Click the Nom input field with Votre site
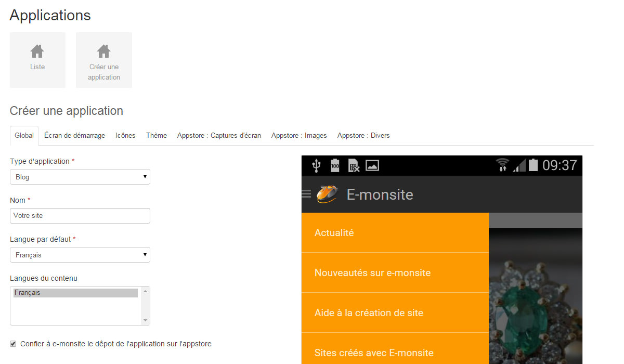This screenshot has width=624, height=364. [80, 216]
